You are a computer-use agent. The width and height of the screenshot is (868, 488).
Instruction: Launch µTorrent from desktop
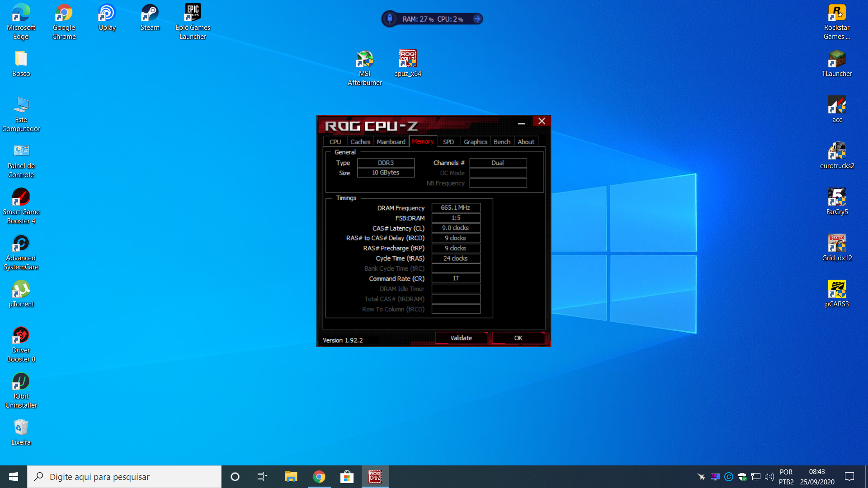point(21,294)
